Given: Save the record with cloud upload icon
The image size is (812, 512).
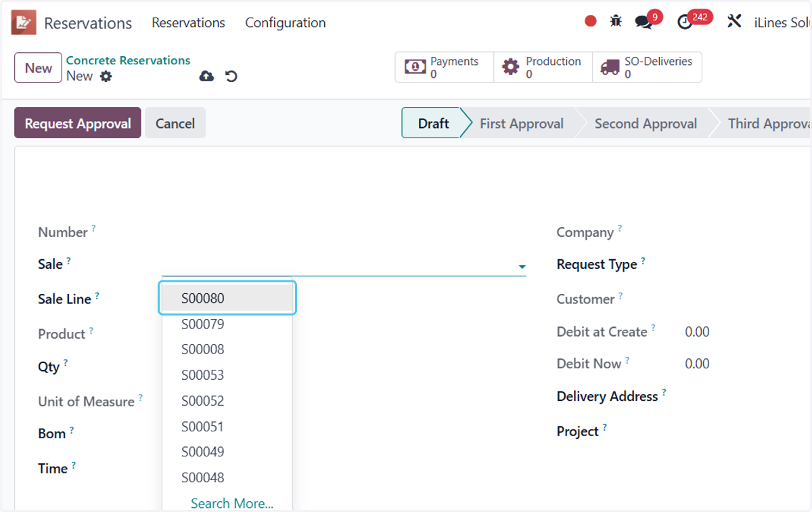Looking at the screenshot, I should tap(206, 77).
